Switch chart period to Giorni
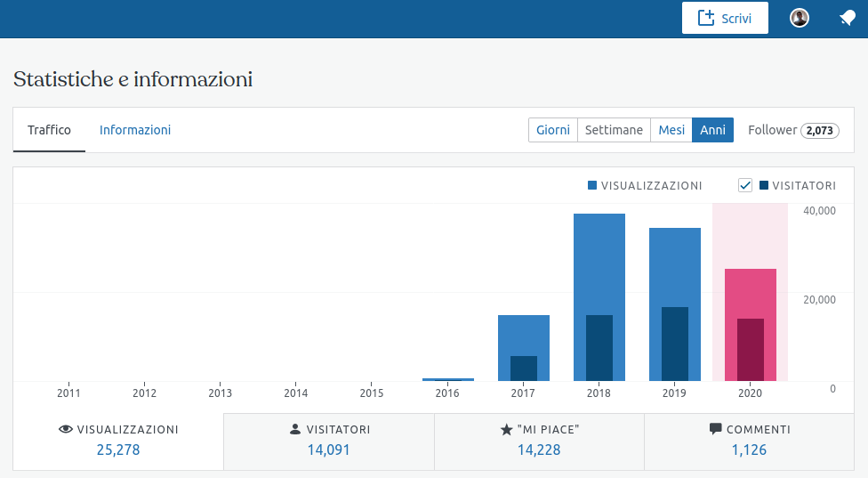Screen dimensions: 868x478 click(x=553, y=130)
